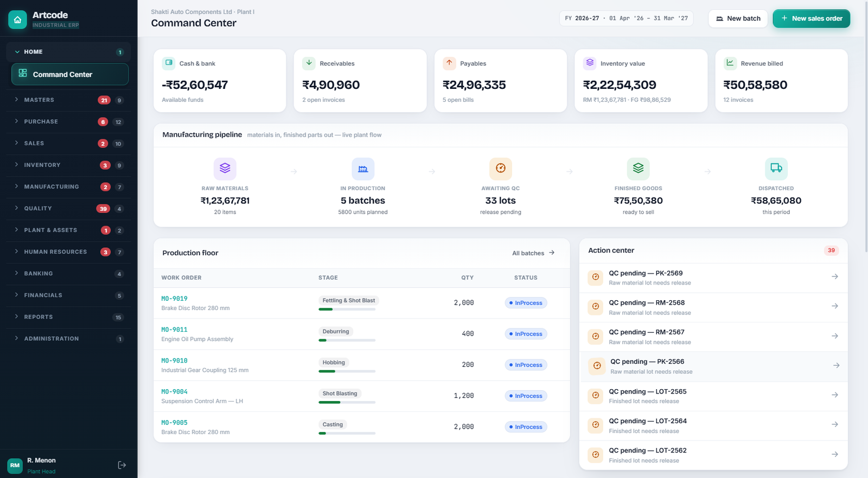Viewport: 868px width, 478px height.
Task: Click the New batch button
Action: pos(738,18)
